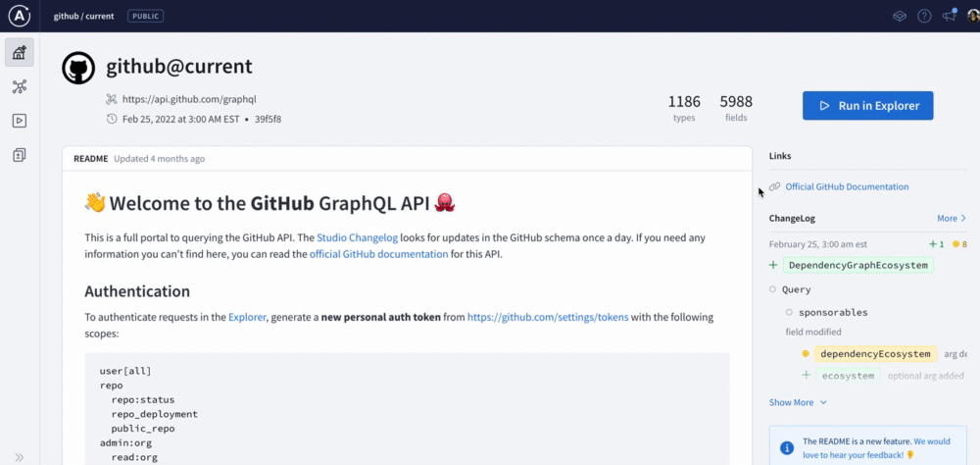Open the github / current breadcrumb
The image size is (980, 465).
click(x=83, y=17)
